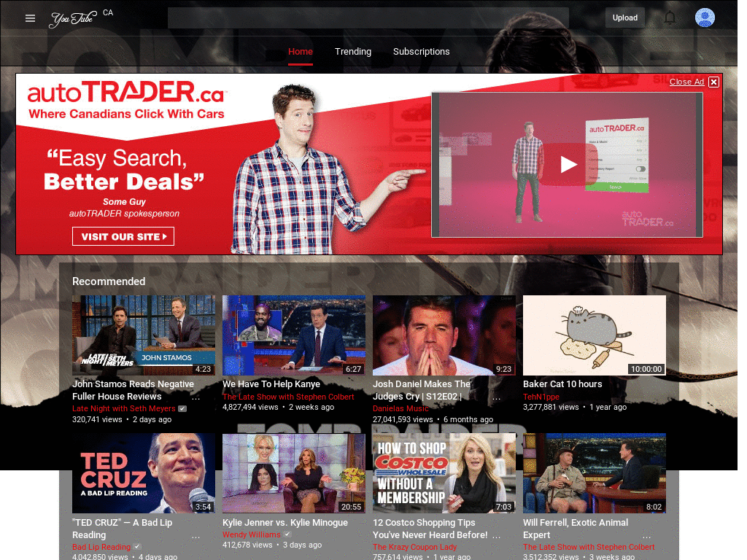This screenshot has height=560, width=747.
Task: Open Baker Cat 10 hours thumbnail
Action: point(595,335)
